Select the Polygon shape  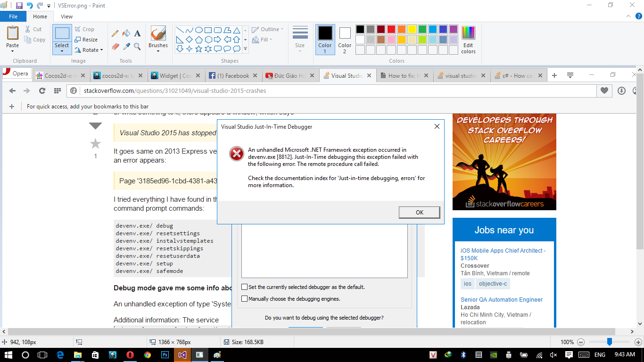[x=227, y=30]
